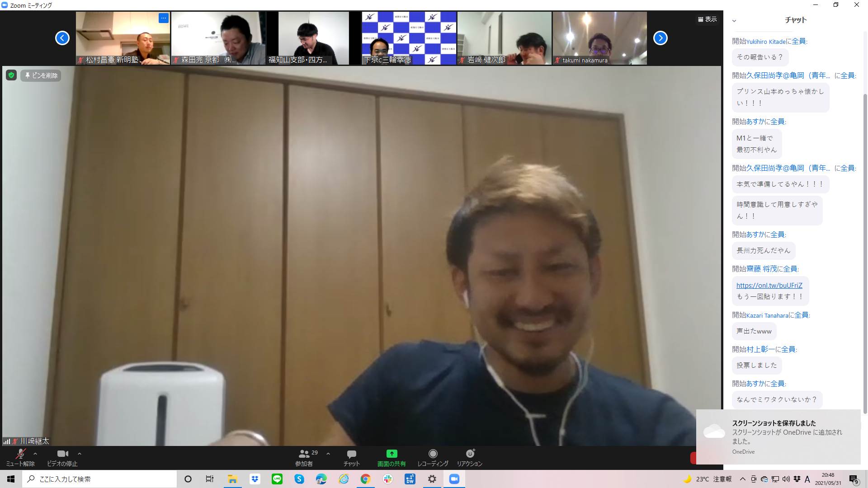Select 松村昌憲 新明塾 video thumbnail
Screen dimensions: 868x488
click(123, 38)
